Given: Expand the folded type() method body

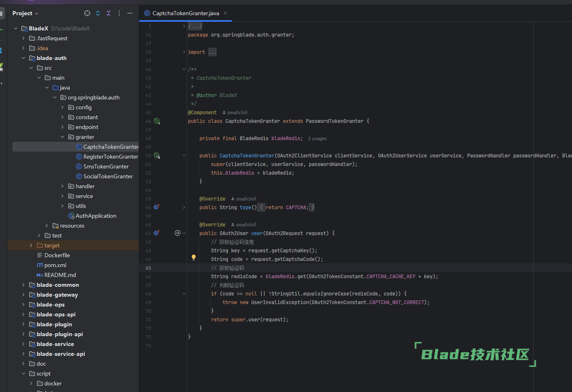Looking at the screenshot, I should (184, 208).
